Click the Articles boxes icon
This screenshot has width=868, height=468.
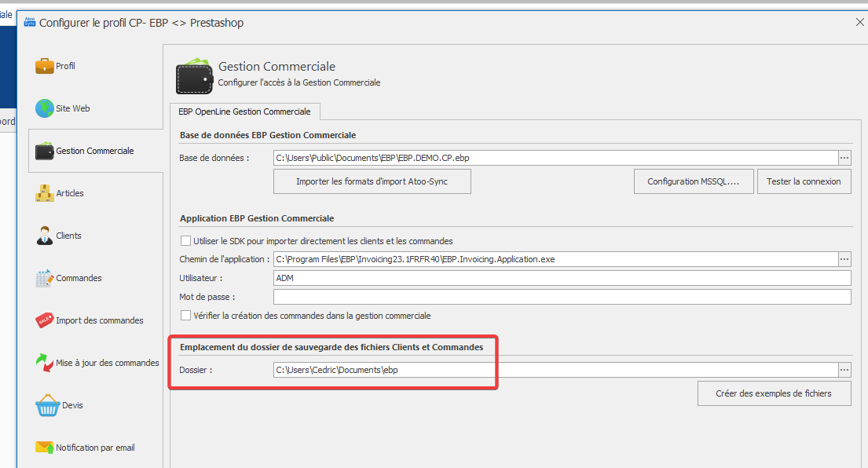click(x=44, y=193)
